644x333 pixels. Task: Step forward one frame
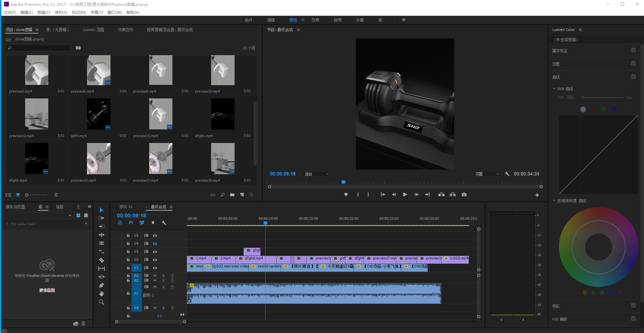[416, 194]
